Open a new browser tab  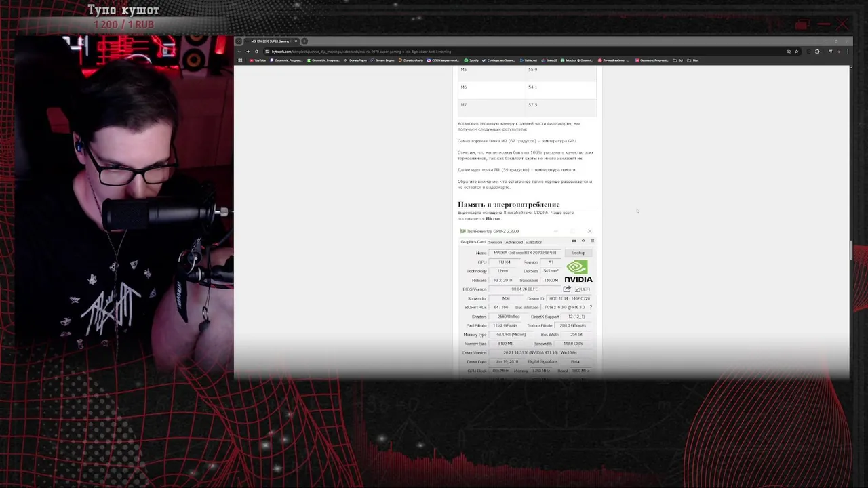304,41
